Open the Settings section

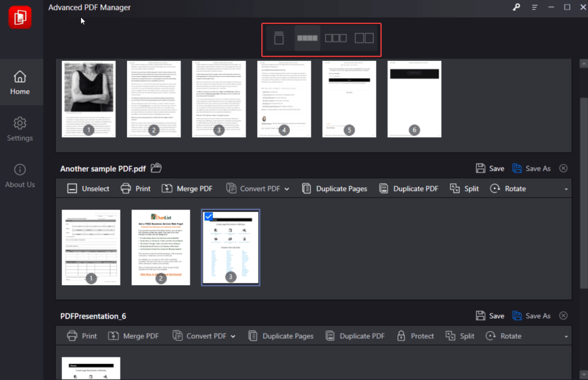[x=20, y=129]
